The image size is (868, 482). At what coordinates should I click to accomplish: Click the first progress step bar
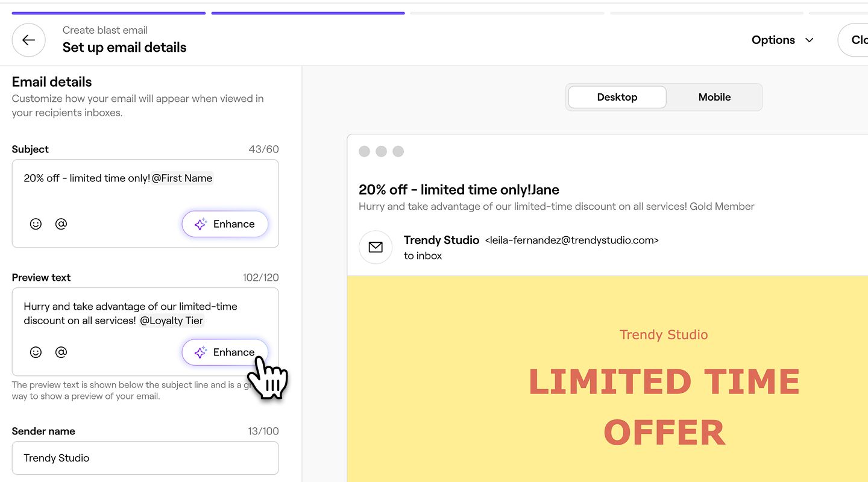coord(108,13)
